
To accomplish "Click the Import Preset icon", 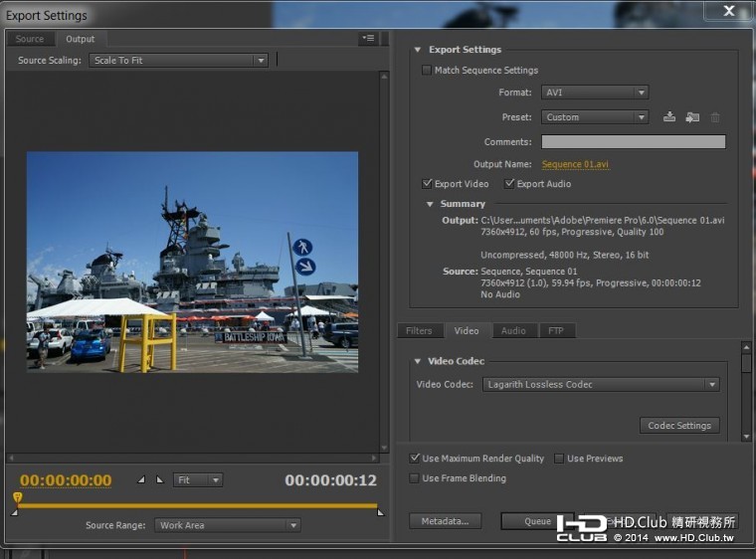I will (692, 117).
